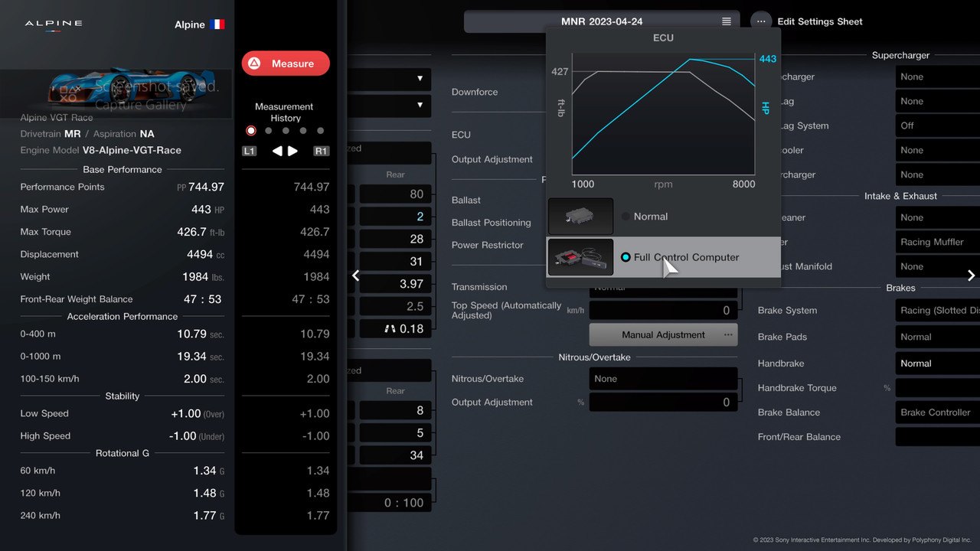The height and width of the screenshot is (551, 980).
Task: Select the second measurement history dot
Action: (x=269, y=131)
